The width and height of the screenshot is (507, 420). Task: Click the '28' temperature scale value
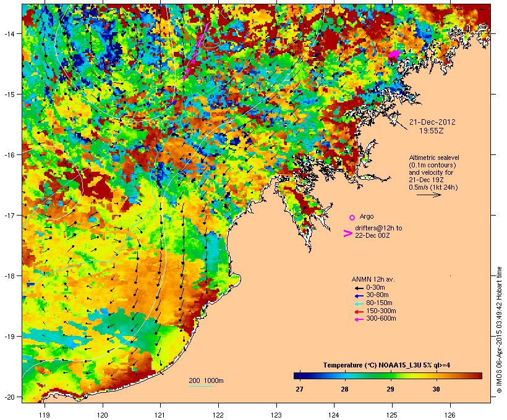click(344, 389)
